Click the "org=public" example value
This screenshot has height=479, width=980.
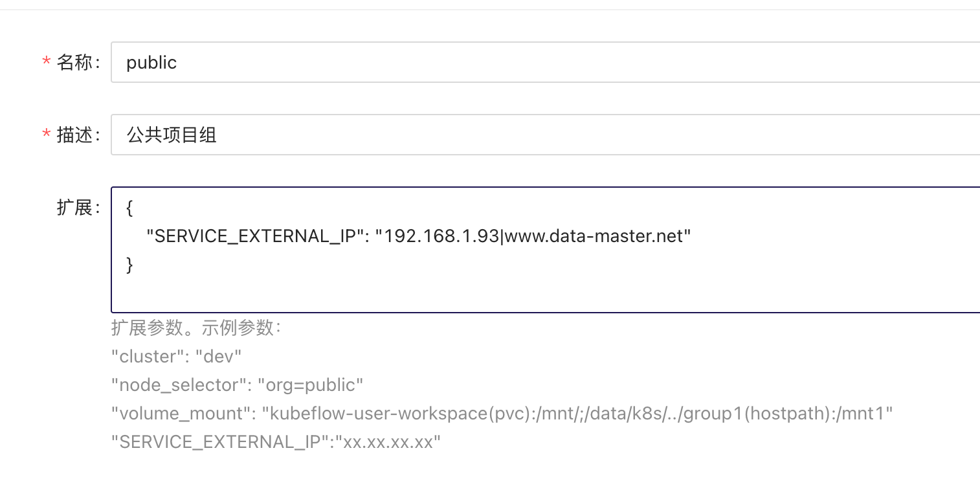coord(311,385)
